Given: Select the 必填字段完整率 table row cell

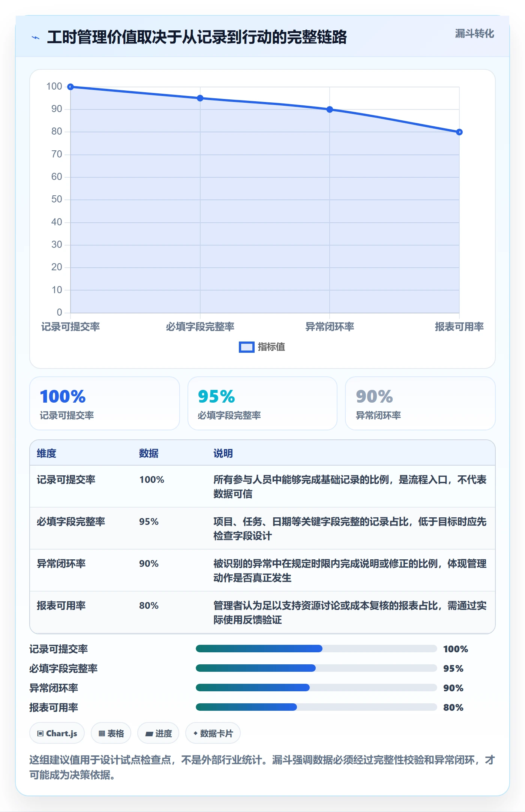Looking at the screenshot, I should tap(71, 521).
